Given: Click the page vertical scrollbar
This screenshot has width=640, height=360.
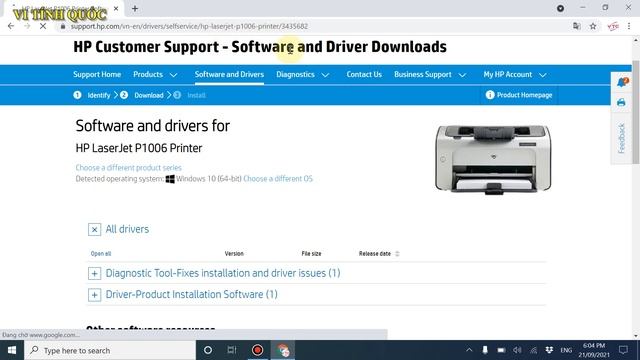Looking at the screenshot, I should pos(636,112).
